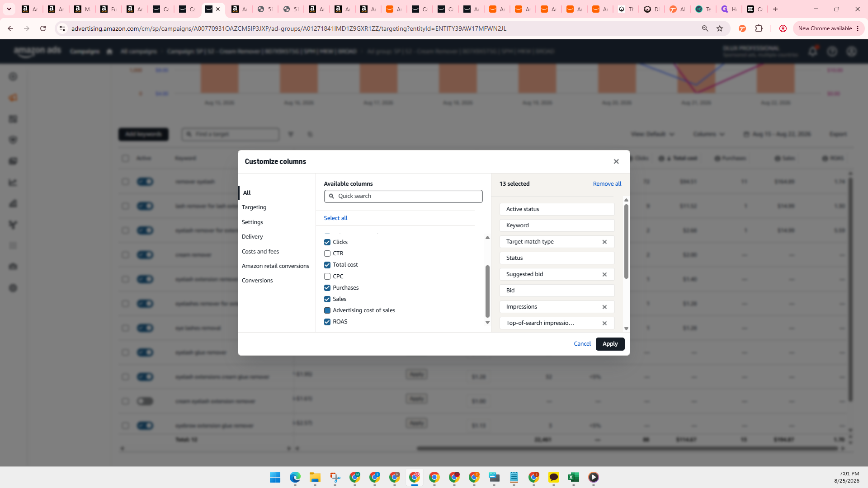The width and height of the screenshot is (868, 488).
Task: Open the media player taskbar icon
Action: (594, 477)
